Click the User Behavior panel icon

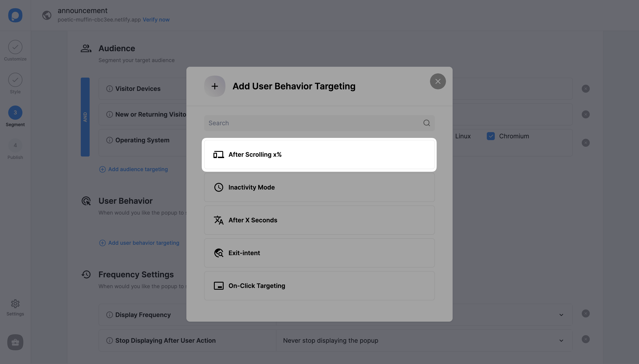[x=87, y=201]
